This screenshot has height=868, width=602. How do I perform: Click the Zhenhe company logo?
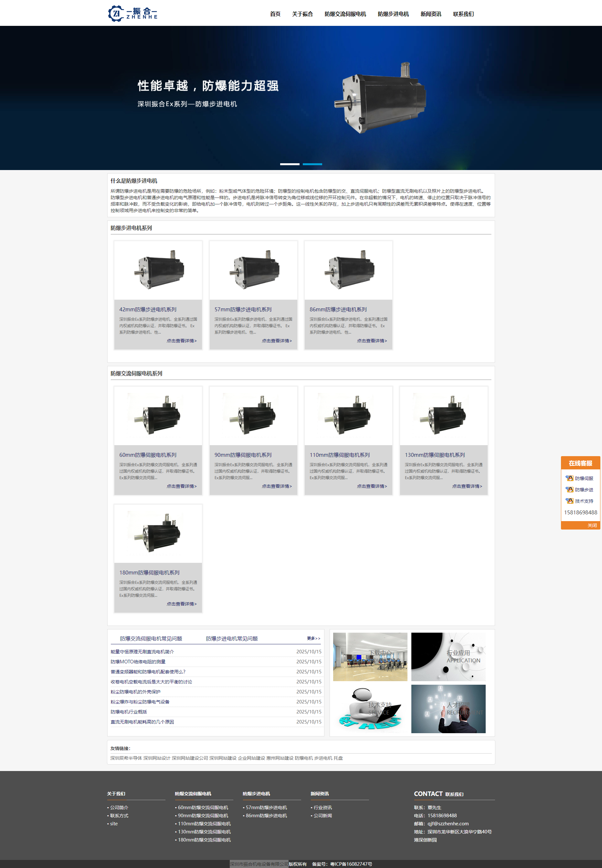point(132,14)
